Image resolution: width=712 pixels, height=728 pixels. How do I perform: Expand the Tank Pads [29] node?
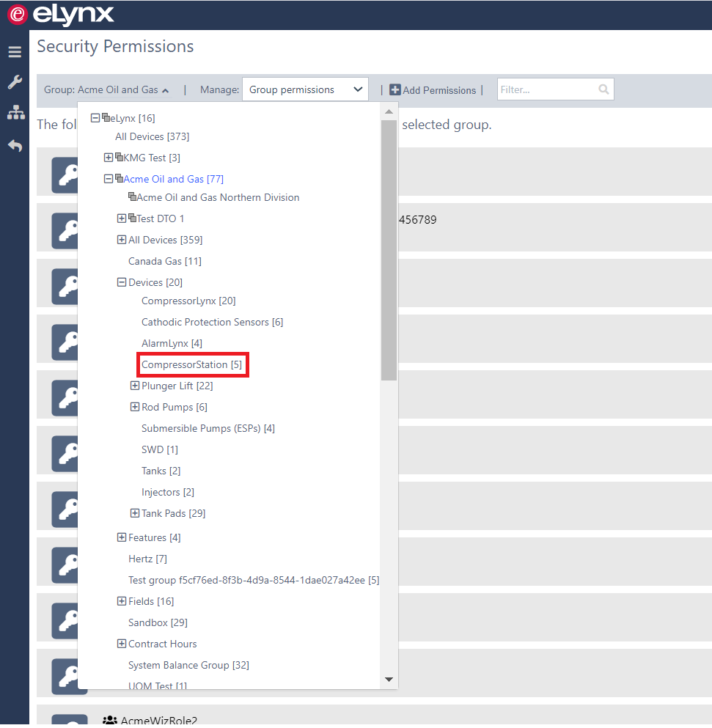coord(135,513)
